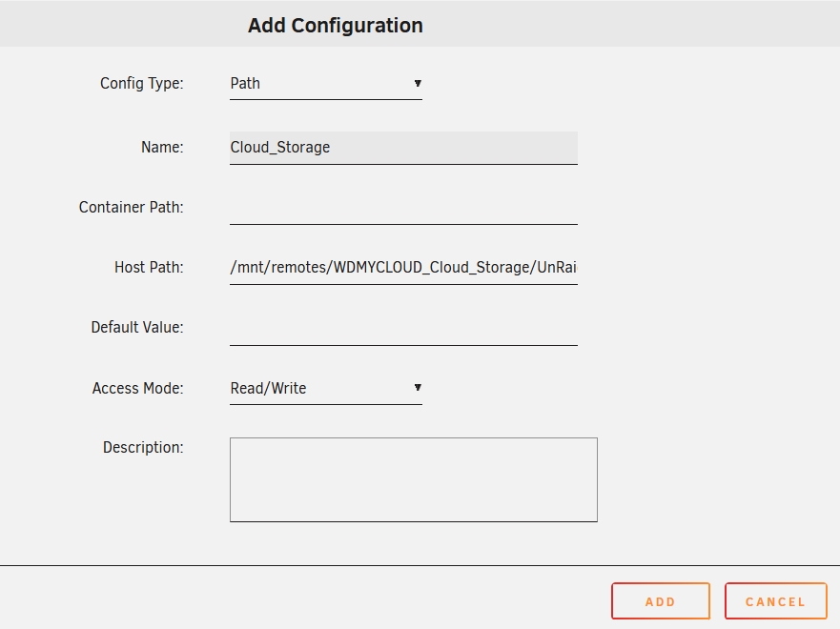Click the 'Read/Write' access mode value
Viewport: 840px width, 629px height.
click(x=269, y=389)
